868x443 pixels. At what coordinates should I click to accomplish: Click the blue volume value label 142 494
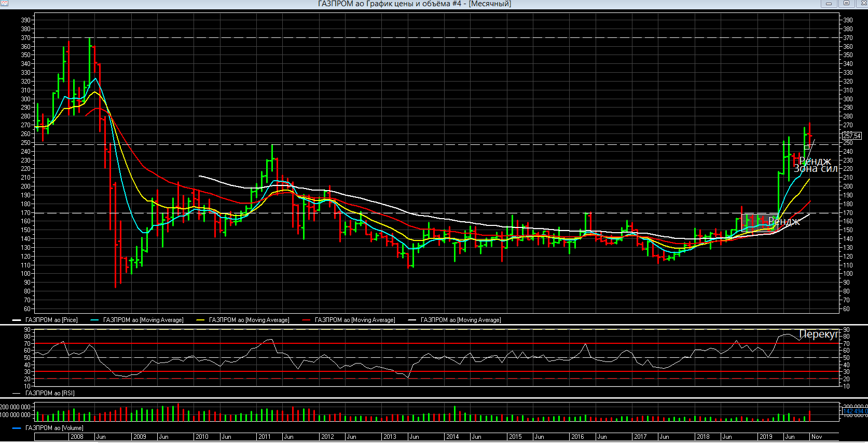pos(855,411)
